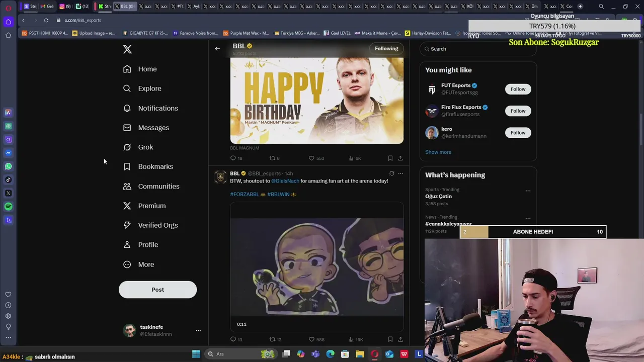Follow FUT Esports
This screenshot has width=644, height=362.
[x=518, y=89]
